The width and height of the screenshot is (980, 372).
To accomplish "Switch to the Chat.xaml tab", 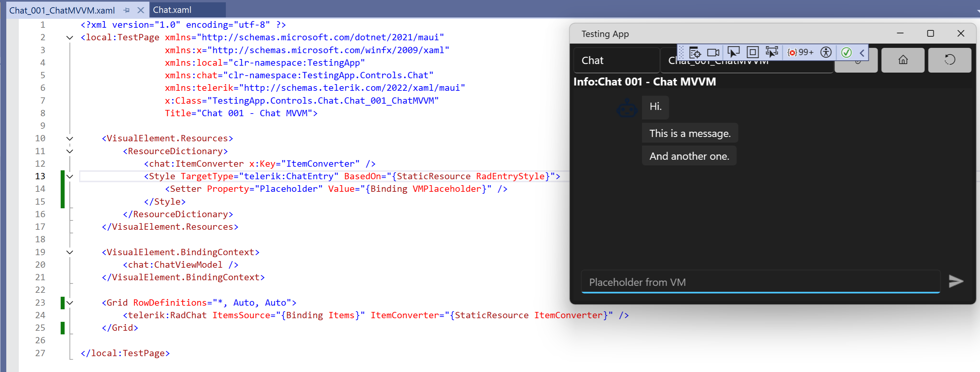I will tap(172, 10).
